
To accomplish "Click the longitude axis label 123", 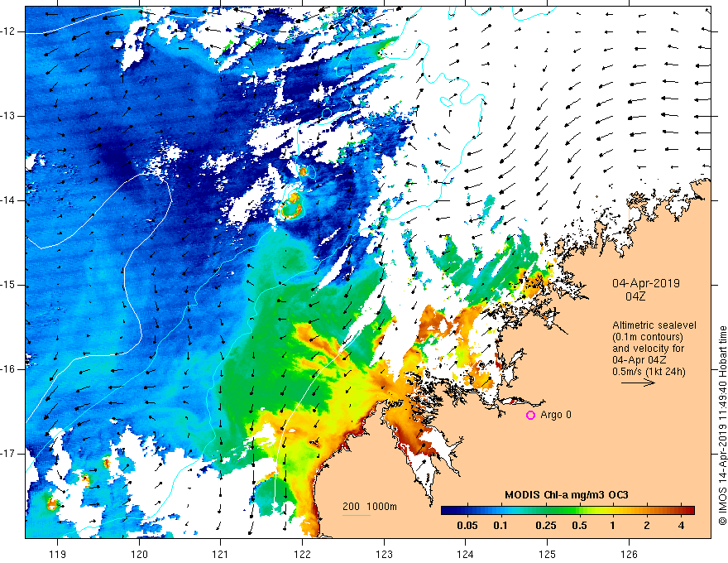I will 384,554.
